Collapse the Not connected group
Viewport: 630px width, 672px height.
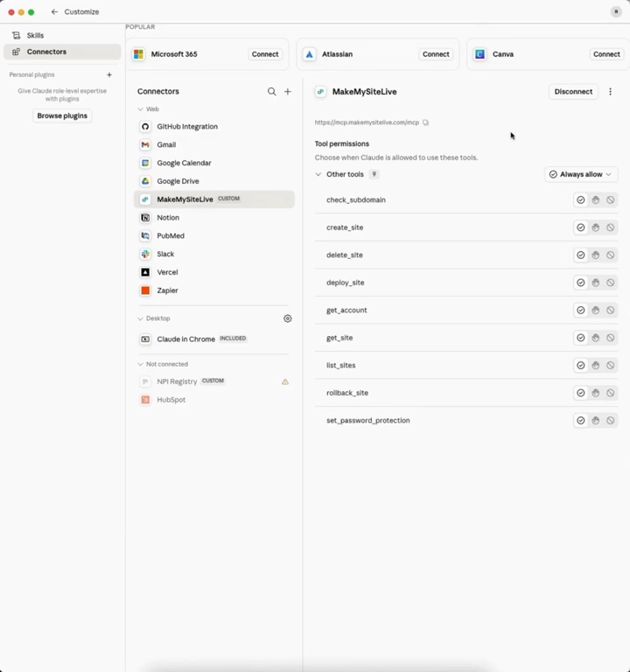coord(163,364)
